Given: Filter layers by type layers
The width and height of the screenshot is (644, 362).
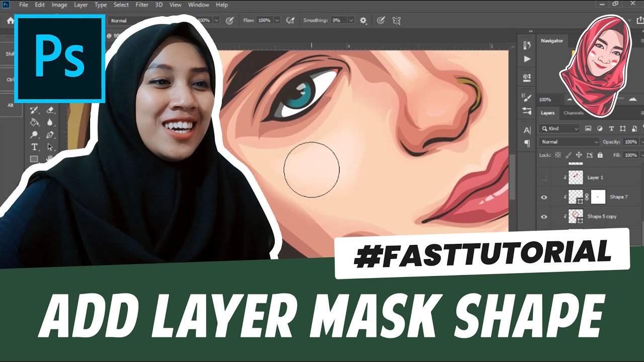Looking at the screenshot, I should (x=611, y=128).
